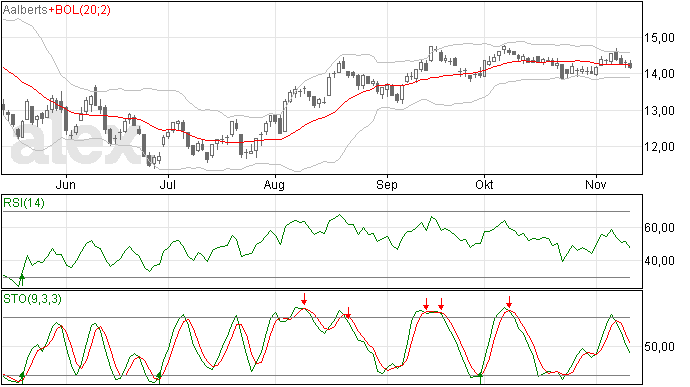Click the red sell arrow at October stochastic peak
Viewport: 690px width, 387px height.
click(509, 302)
